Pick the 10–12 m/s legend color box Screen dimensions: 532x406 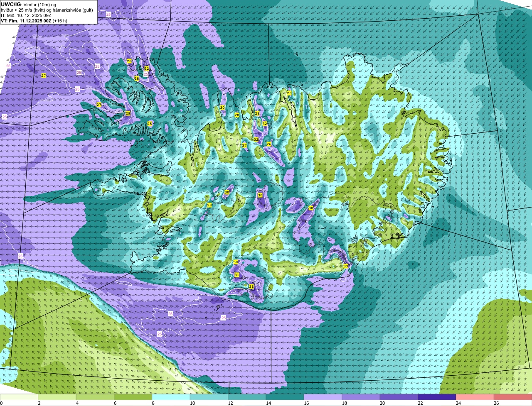click(x=209, y=397)
